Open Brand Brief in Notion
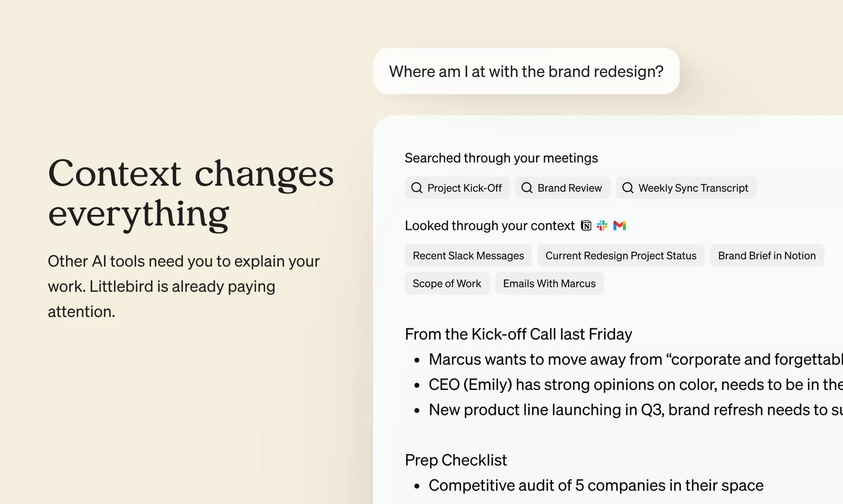 (x=767, y=255)
